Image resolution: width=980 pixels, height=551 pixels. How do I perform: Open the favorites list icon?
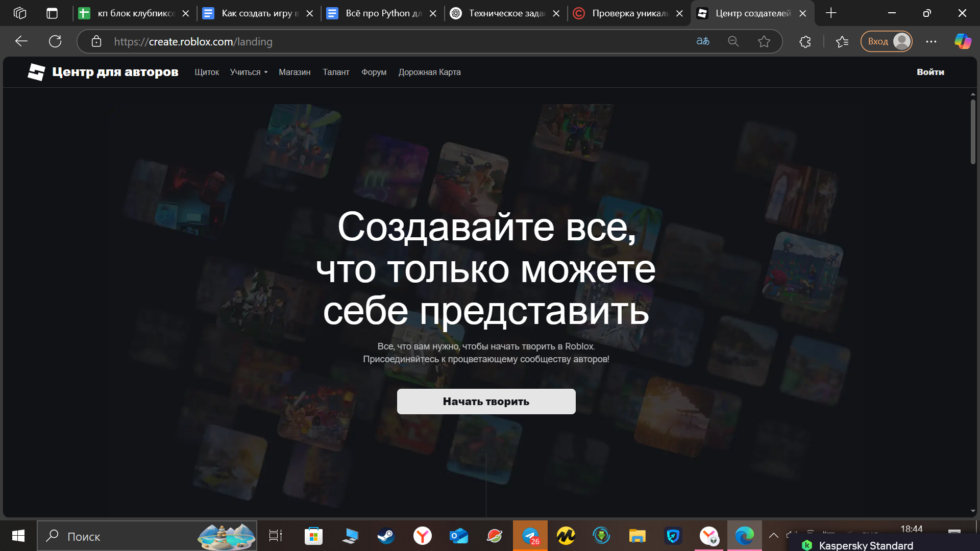pyautogui.click(x=842, y=41)
